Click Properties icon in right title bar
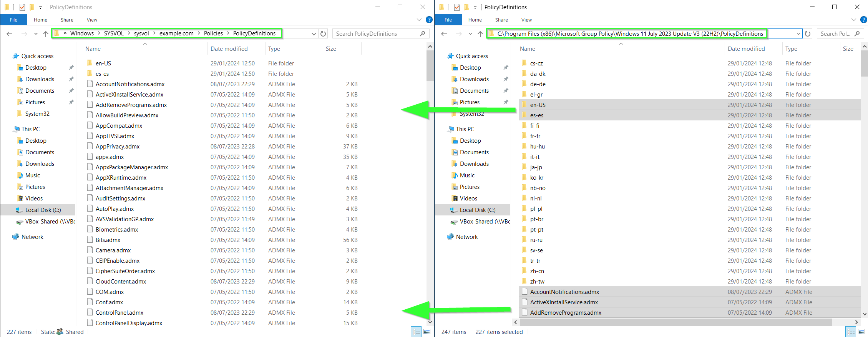 pyautogui.click(x=456, y=7)
